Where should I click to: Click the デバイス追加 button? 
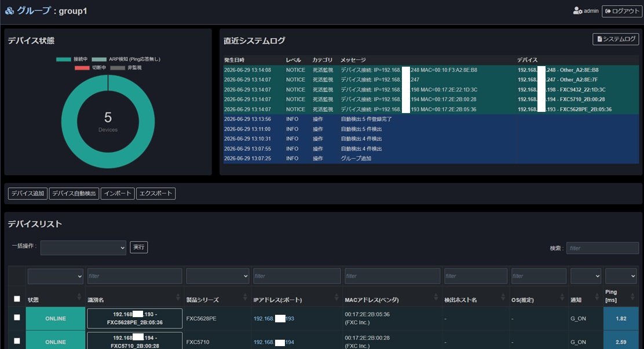(28, 194)
